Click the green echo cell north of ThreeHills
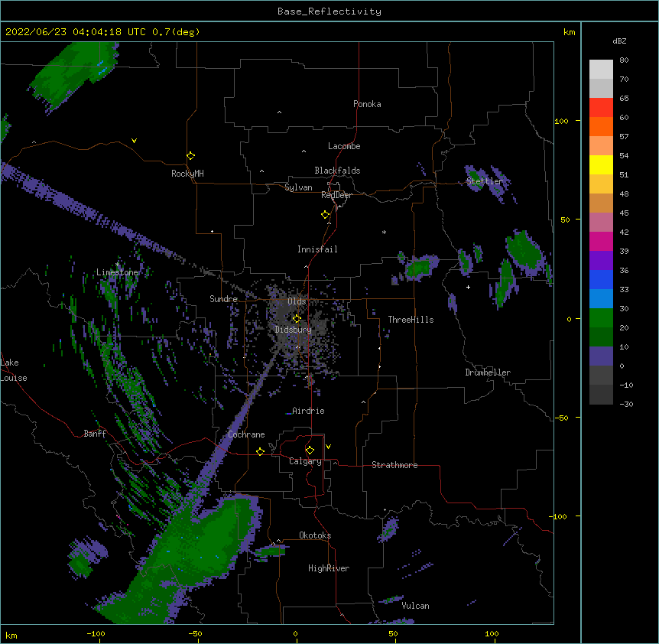This screenshot has height=644, width=659. pos(421,266)
